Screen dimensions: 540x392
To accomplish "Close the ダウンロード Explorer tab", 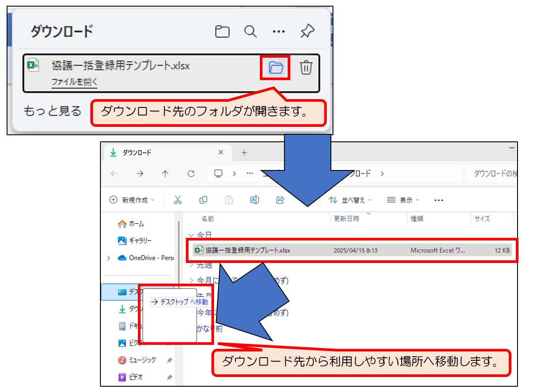I will pyautogui.click(x=221, y=152).
